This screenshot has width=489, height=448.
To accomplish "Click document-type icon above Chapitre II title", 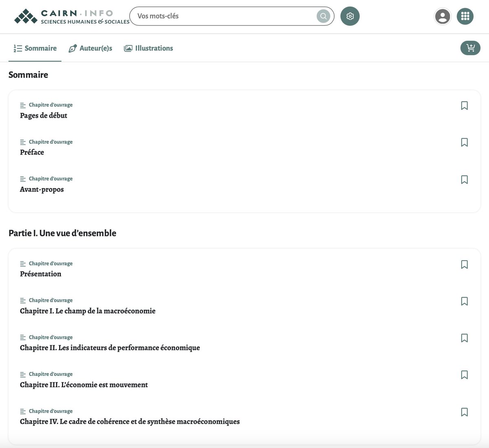I will point(23,338).
